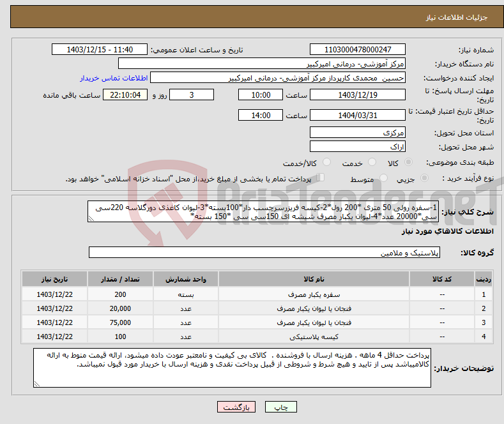Click the buyer name field مرکز آموزشی- درمانی امیرکبیر
Viewport: 504px width, 424px height.
[262, 64]
